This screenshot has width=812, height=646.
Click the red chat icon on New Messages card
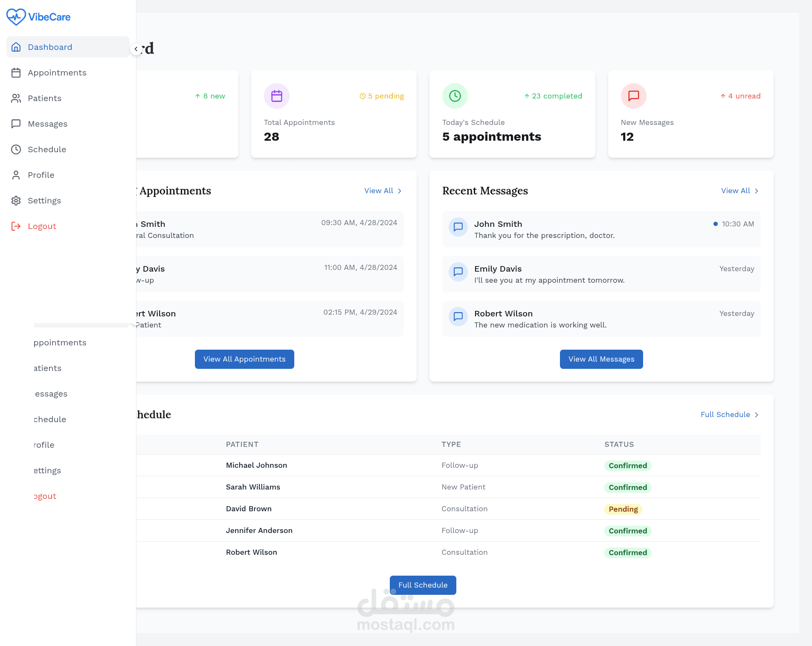[634, 96]
